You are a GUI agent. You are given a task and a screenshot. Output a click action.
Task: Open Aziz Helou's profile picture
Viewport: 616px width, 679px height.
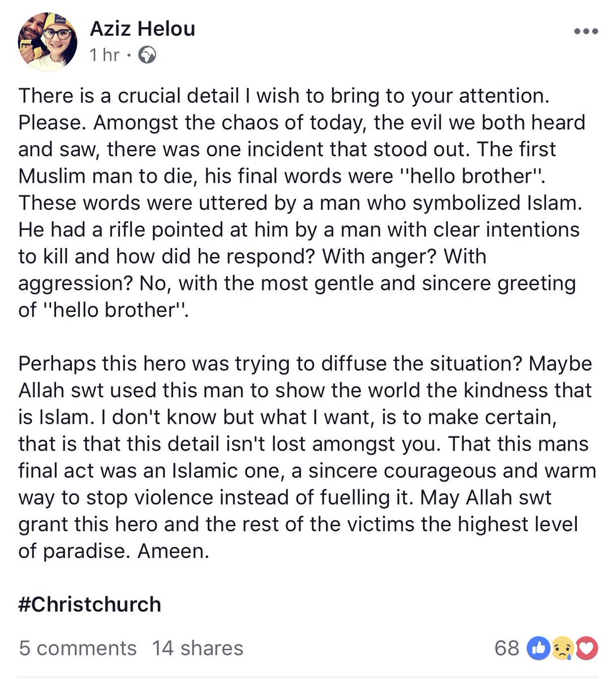(48, 41)
